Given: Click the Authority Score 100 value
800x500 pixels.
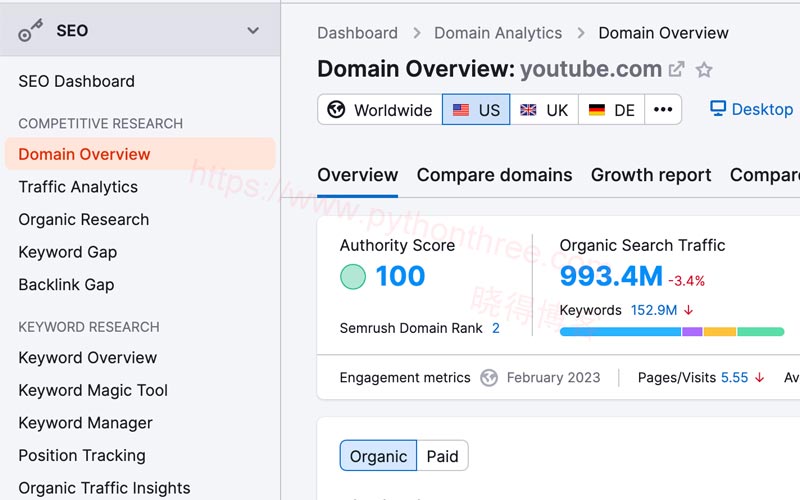Looking at the screenshot, I should [x=400, y=276].
